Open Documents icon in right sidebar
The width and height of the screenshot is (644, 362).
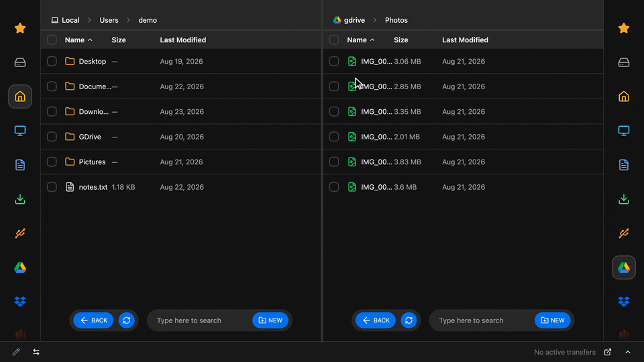tap(624, 165)
